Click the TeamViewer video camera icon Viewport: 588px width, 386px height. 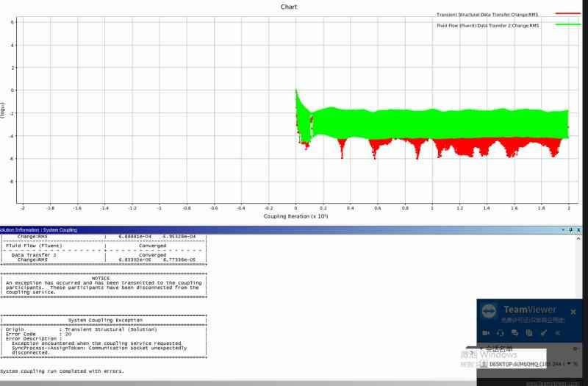487,333
